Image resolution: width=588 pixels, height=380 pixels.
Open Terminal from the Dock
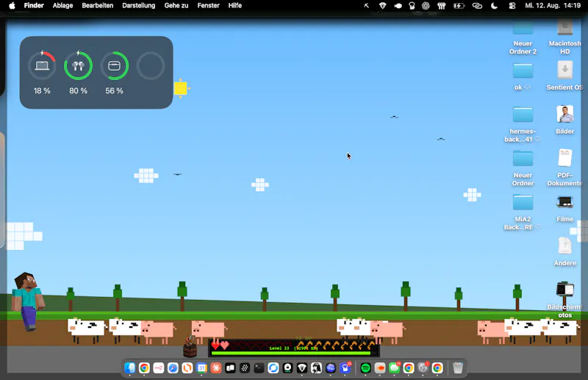click(259, 368)
